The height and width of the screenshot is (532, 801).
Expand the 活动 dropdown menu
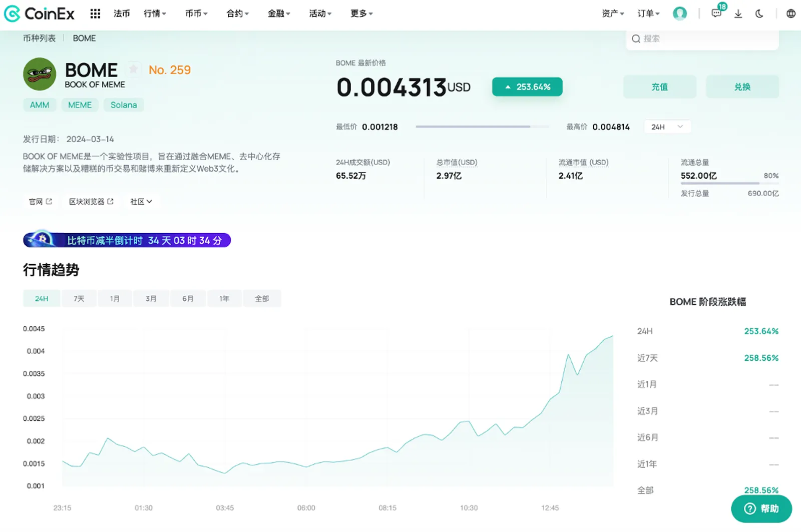coord(320,14)
